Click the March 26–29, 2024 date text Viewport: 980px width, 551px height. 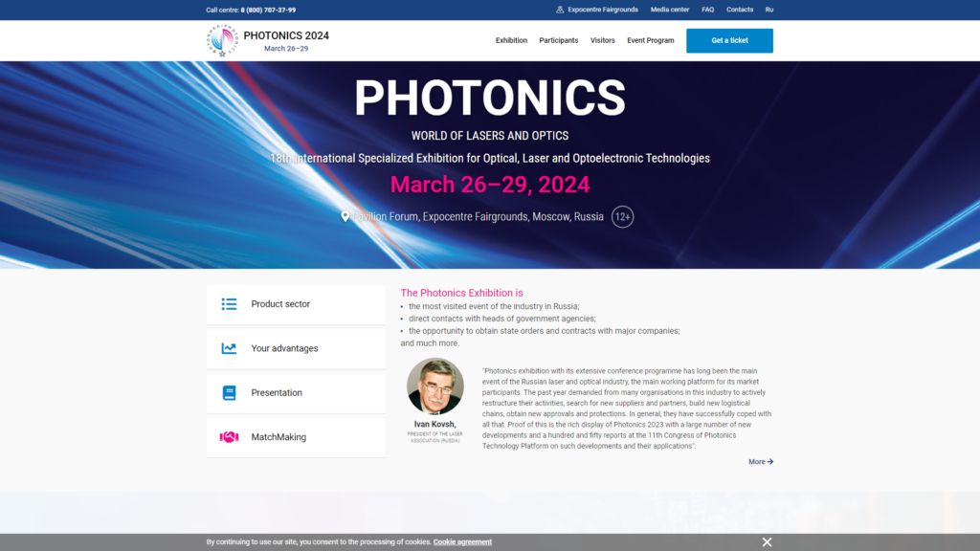[490, 185]
